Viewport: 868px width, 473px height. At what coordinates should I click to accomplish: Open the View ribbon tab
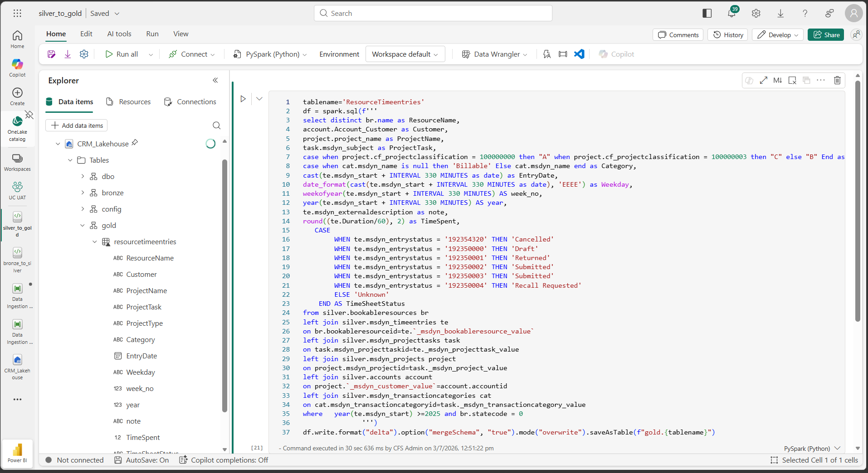(x=180, y=34)
